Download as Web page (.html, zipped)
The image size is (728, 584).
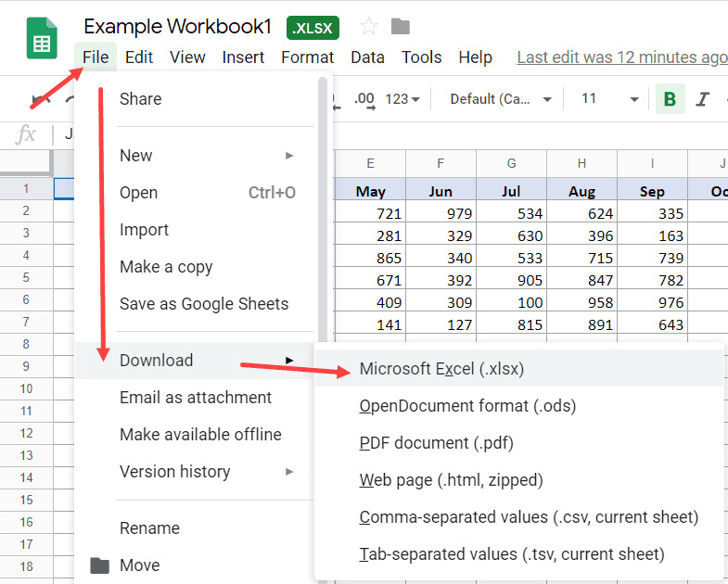(519, 480)
